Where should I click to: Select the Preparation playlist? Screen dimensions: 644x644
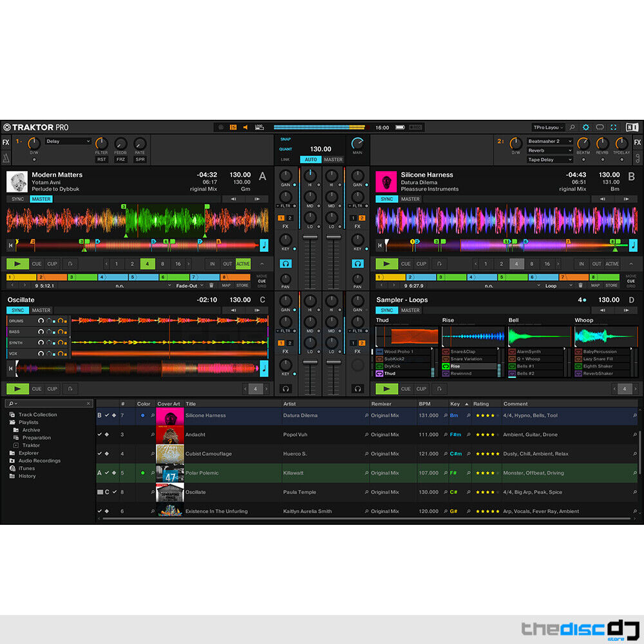(36, 438)
